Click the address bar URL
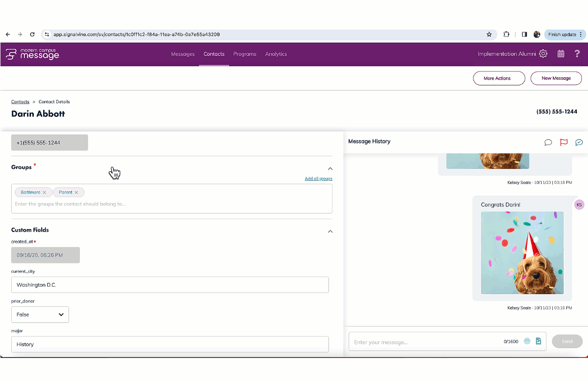This screenshot has width=588, height=380. (x=137, y=34)
